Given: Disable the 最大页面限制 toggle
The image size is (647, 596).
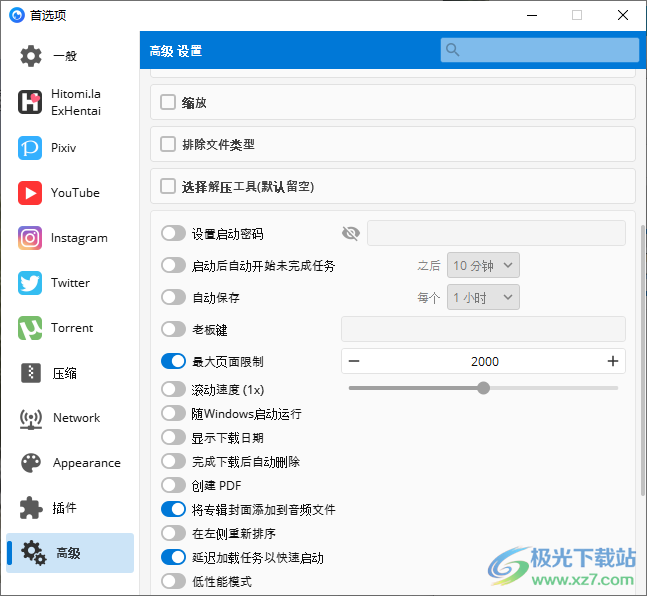Looking at the screenshot, I should (x=173, y=361).
